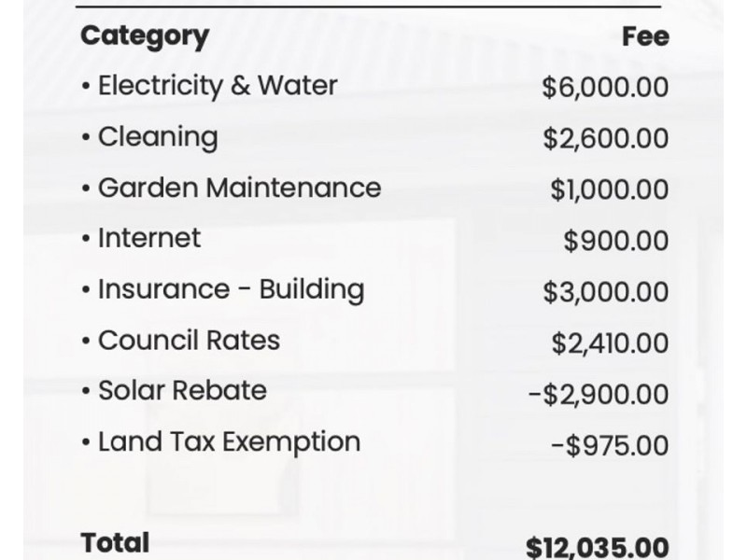Select the Solar Rebate label
Screen dimensions: 747x560
(x=182, y=390)
